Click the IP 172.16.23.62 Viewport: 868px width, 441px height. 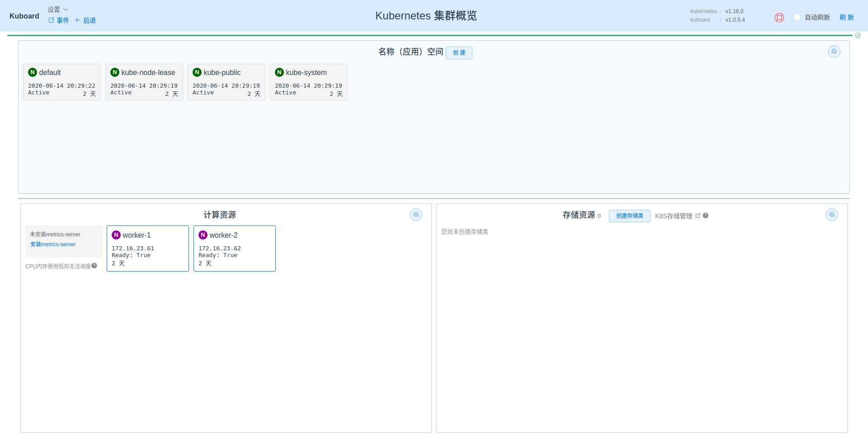pos(220,249)
